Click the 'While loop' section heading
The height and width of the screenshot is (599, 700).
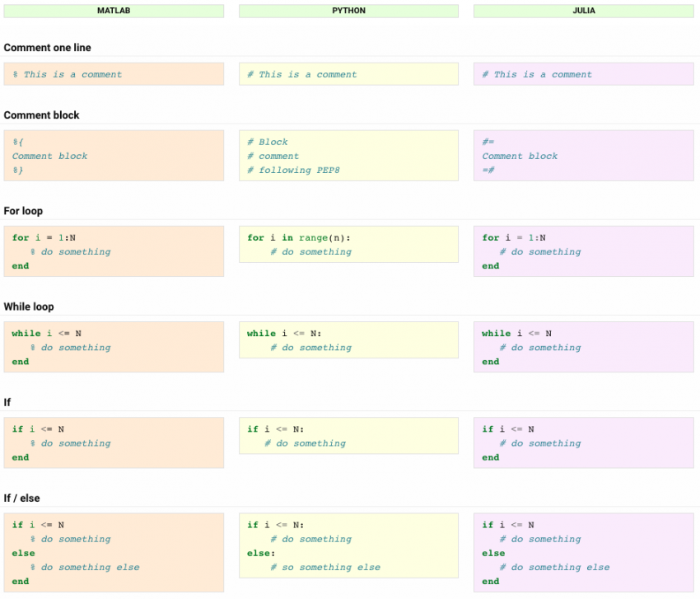[29, 307]
